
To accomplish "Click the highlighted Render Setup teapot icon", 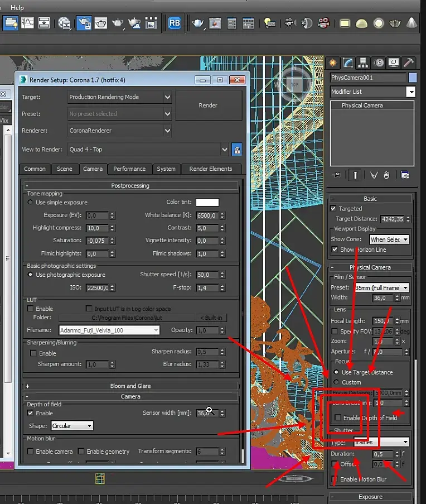I will [x=84, y=23].
